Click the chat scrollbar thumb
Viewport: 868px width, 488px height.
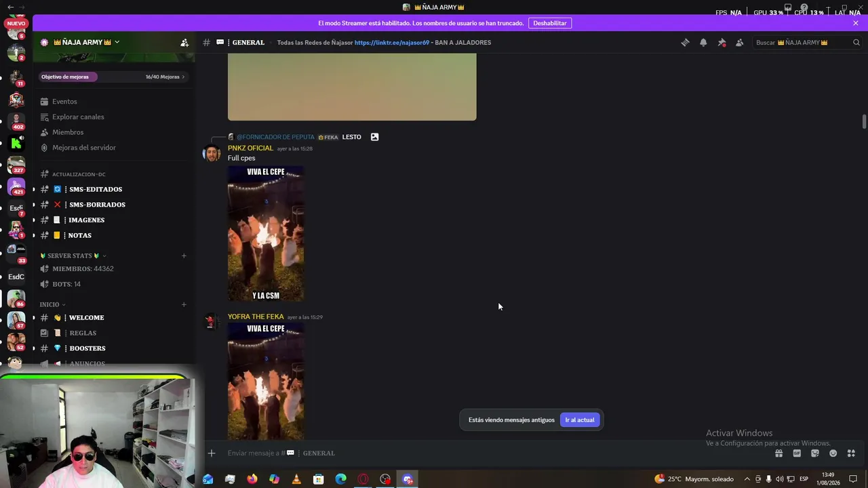[864, 121]
